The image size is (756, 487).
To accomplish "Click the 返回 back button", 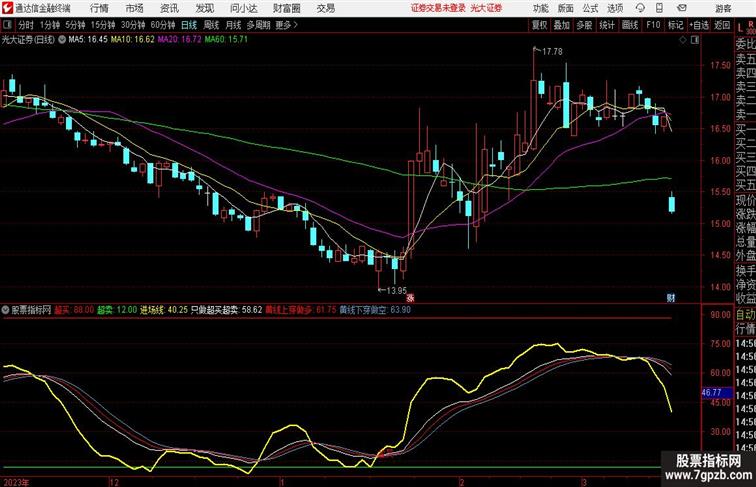I will pyautogui.click(x=722, y=25).
